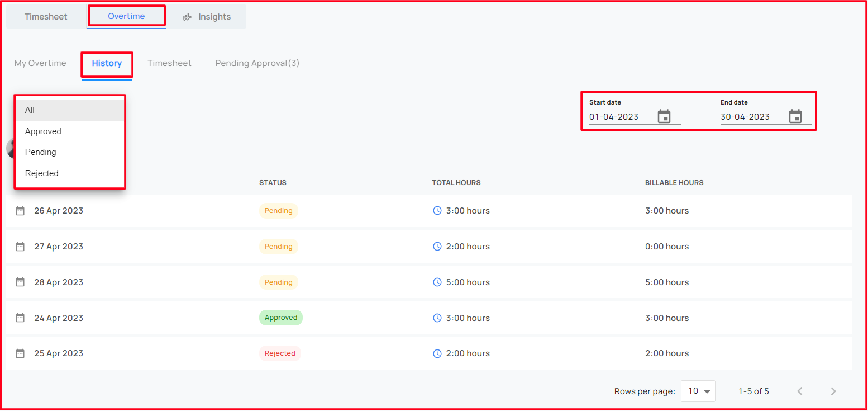The height and width of the screenshot is (411, 868).
Task: Switch to the top Timesheet tab
Action: click(x=46, y=17)
